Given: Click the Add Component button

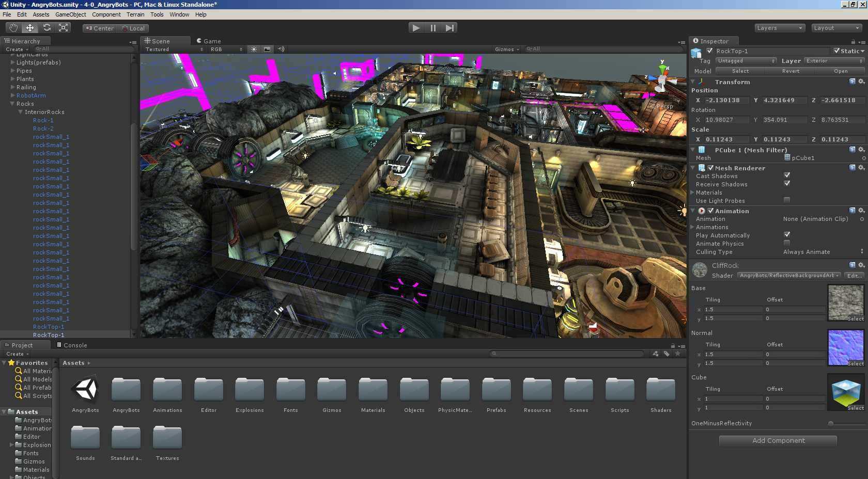Looking at the screenshot, I should [778, 440].
